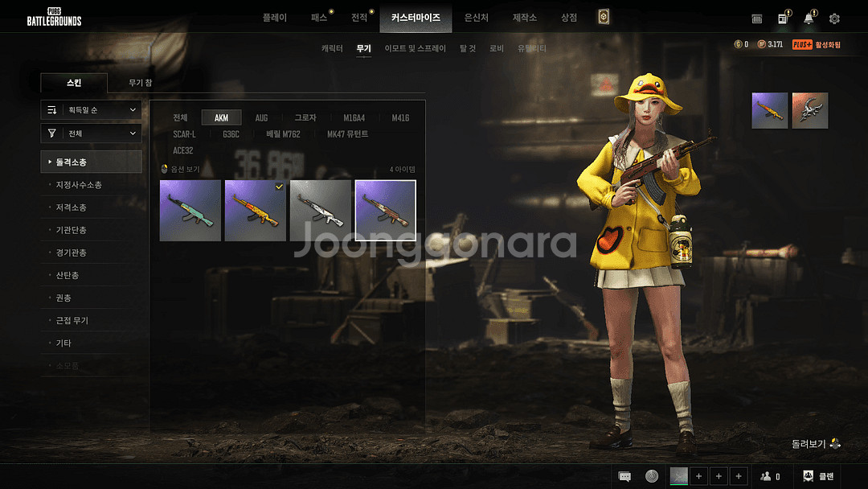Open the news board icon with alert
The height and width of the screenshot is (489, 868).
click(784, 18)
